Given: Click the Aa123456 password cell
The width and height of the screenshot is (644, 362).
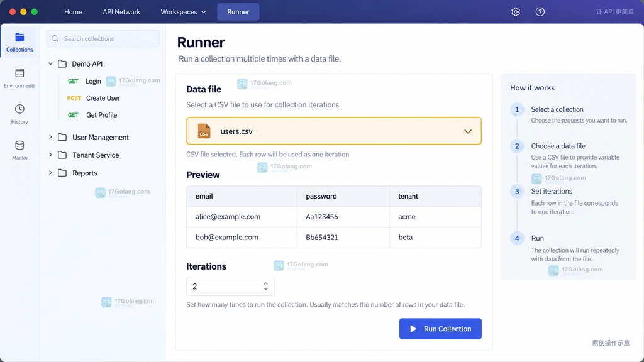Looking at the screenshot, I should click(x=343, y=217).
